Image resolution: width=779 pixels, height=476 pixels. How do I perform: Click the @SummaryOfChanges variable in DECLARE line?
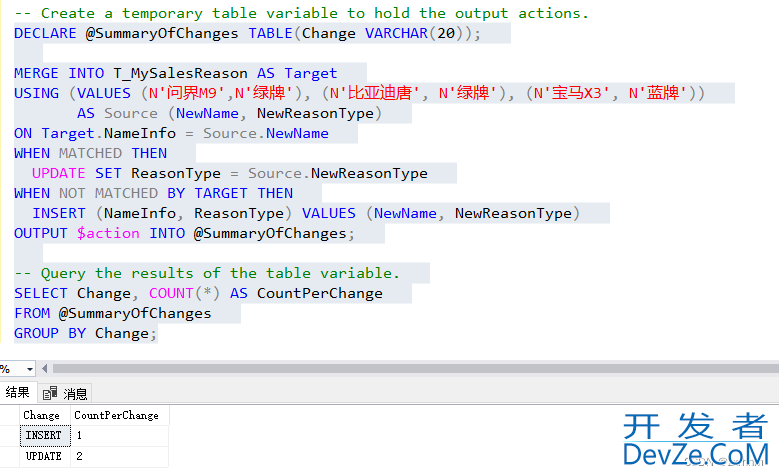click(162, 33)
